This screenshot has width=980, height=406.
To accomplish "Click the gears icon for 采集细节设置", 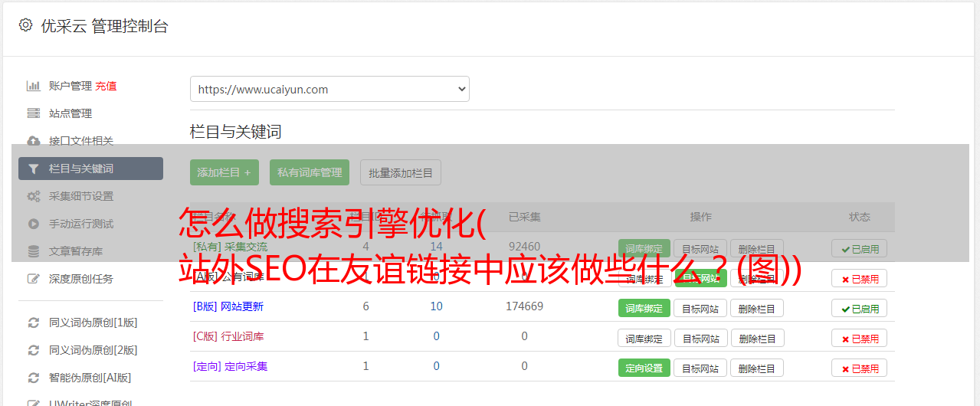I will 34,196.
